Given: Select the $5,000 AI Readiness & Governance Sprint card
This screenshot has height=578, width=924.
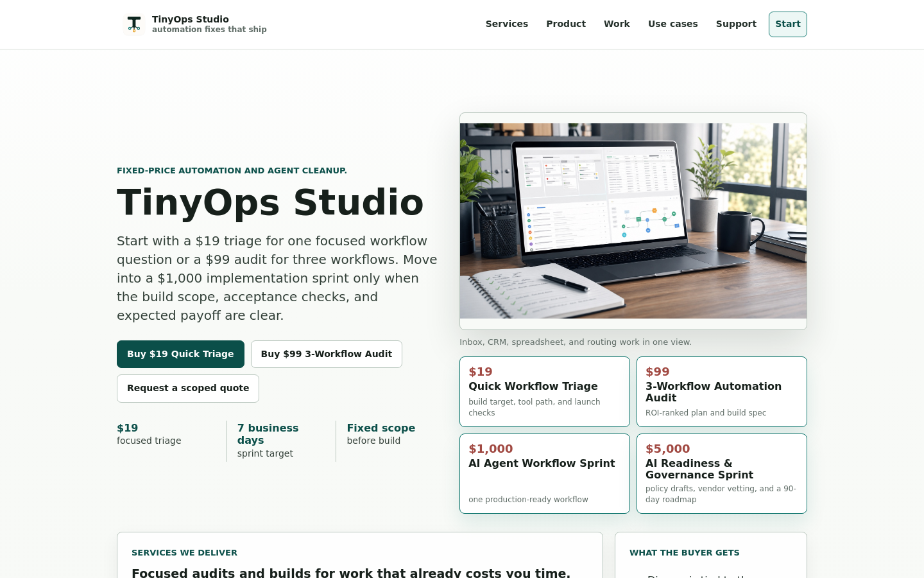Looking at the screenshot, I should [x=722, y=473].
